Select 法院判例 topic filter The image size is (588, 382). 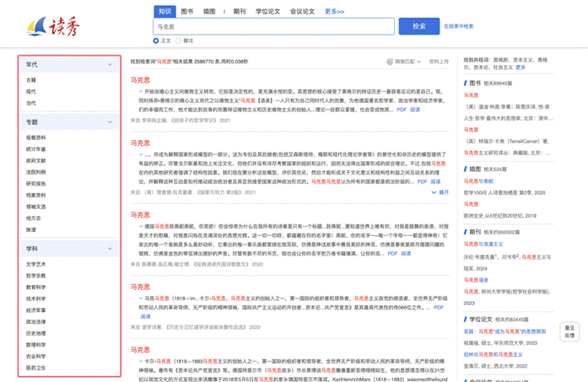point(36,172)
